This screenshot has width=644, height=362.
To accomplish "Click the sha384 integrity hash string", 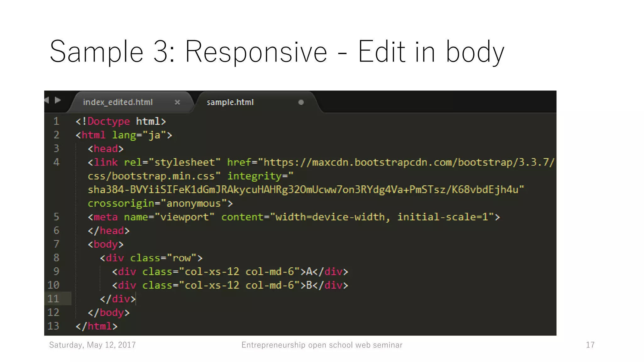I will point(306,189).
